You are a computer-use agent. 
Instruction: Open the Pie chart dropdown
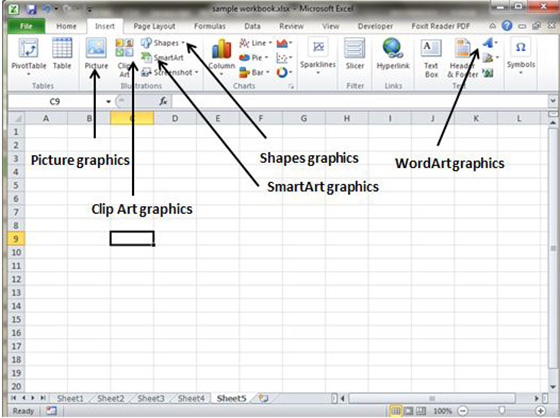click(254, 58)
